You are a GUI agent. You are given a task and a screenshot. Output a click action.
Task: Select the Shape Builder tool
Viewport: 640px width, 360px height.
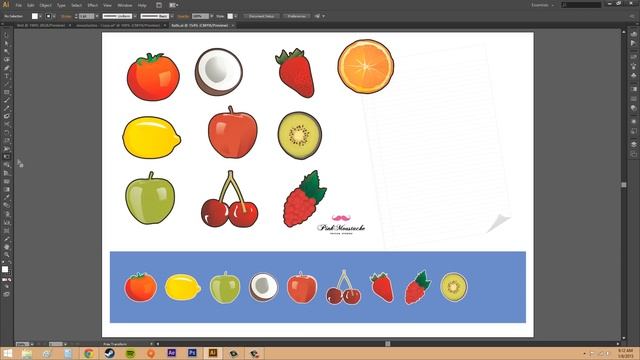[6, 165]
